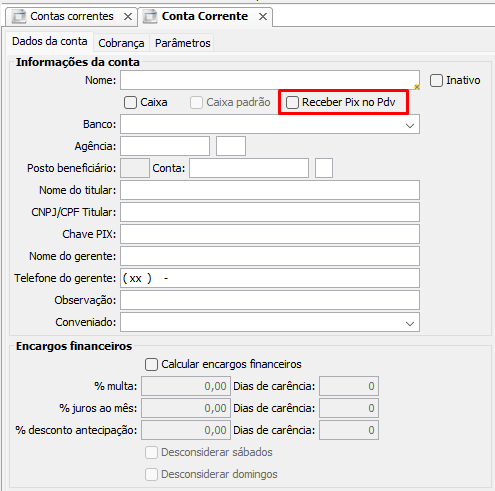Close the Contas correntes tab
Image resolution: width=495 pixels, height=491 pixels.
pos(128,17)
